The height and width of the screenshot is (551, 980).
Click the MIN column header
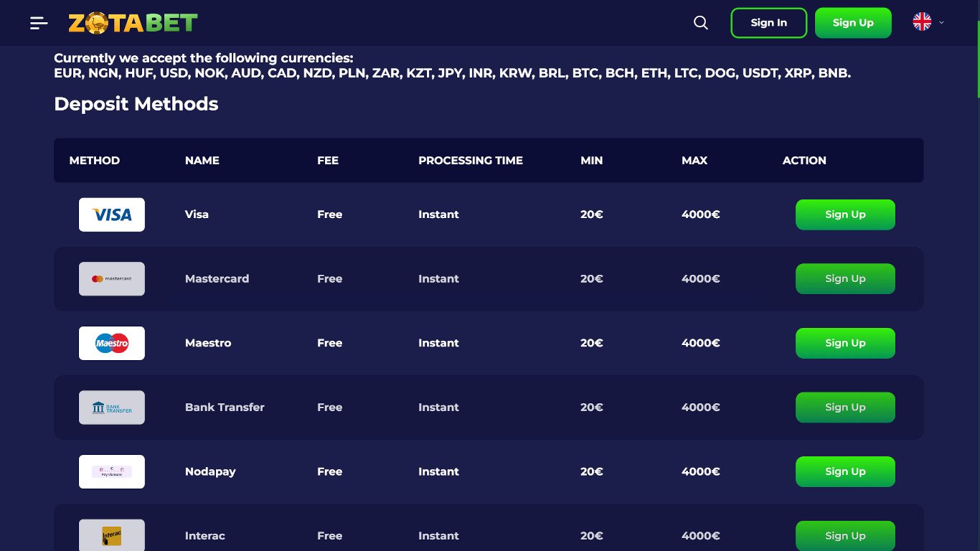(592, 161)
